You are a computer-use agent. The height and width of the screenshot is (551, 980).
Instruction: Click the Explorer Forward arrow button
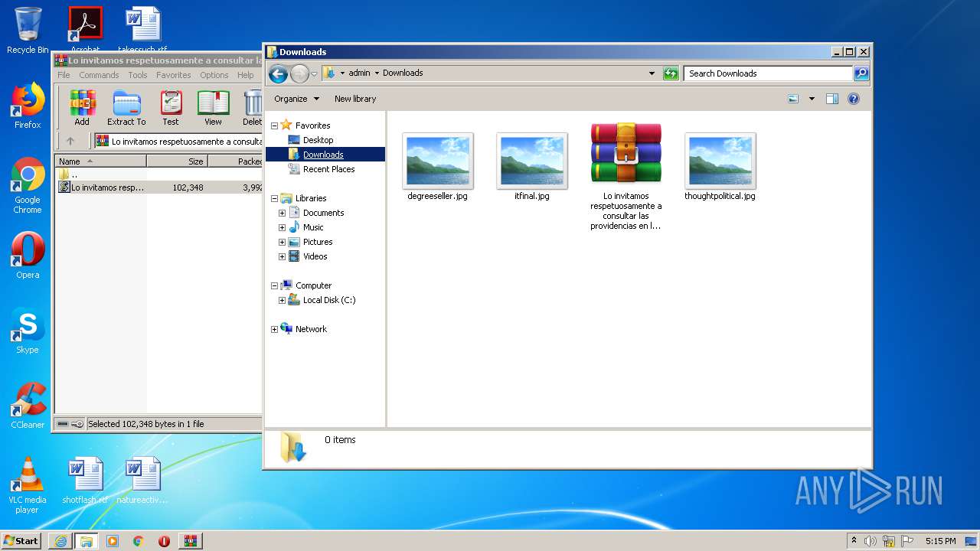pyautogui.click(x=299, y=73)
